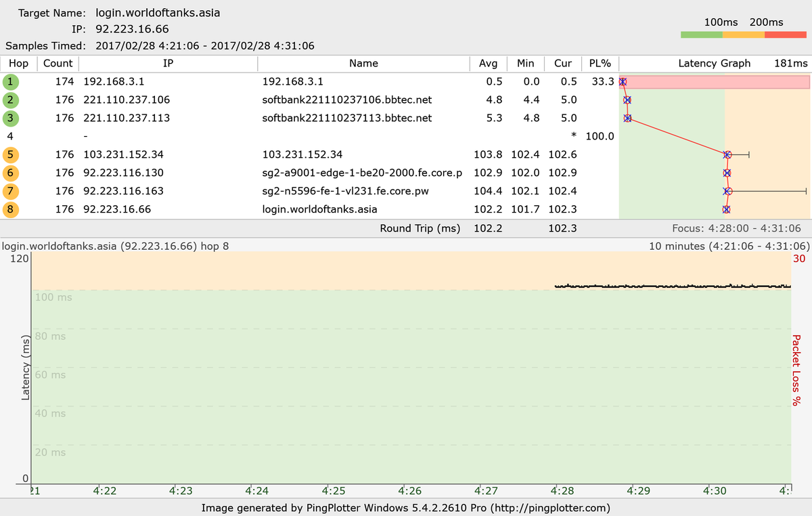
Task: Select the orange hop 5 circle icon
Action: (x=11, y=155)
